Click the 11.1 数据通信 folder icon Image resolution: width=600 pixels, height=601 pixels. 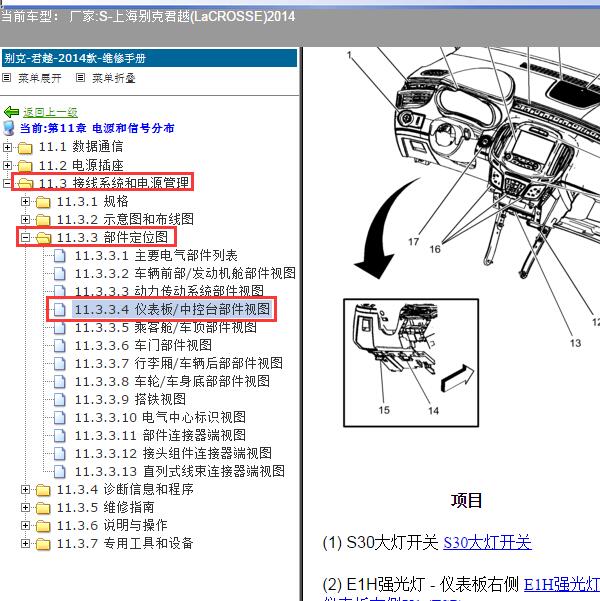pyautogui.click(x=25, y=147)
